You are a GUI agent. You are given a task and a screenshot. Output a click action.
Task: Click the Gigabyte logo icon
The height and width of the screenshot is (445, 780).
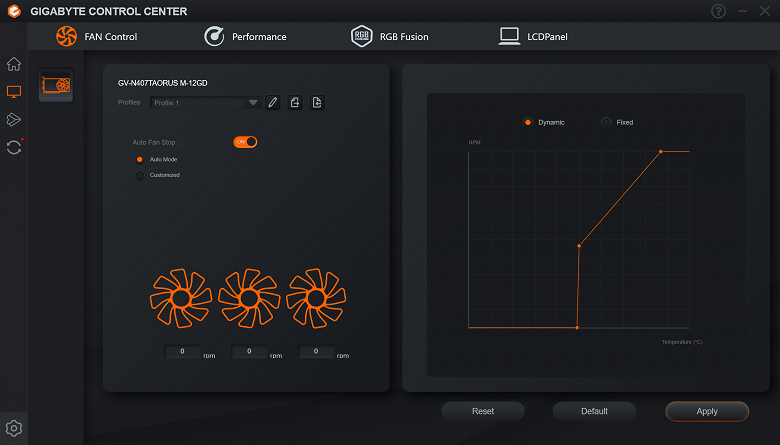tap(14, 11)
